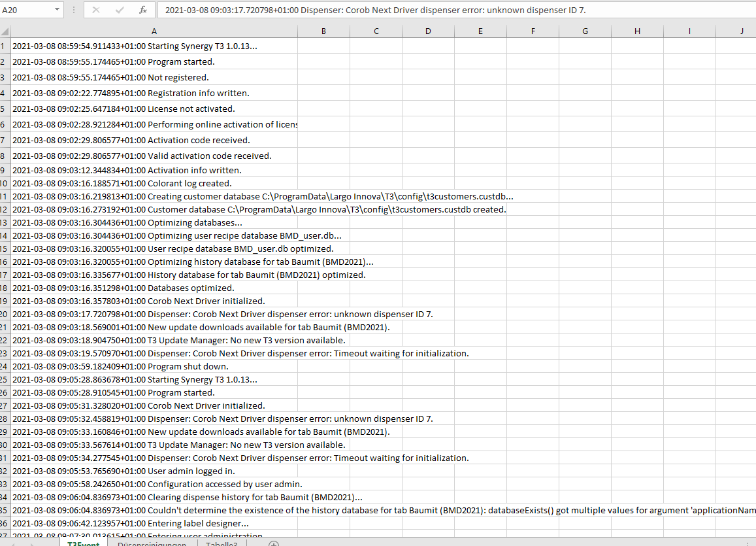Select the 'Creating customer database' cell
This screenshot has height=546, width=756.
coord(154,196)
